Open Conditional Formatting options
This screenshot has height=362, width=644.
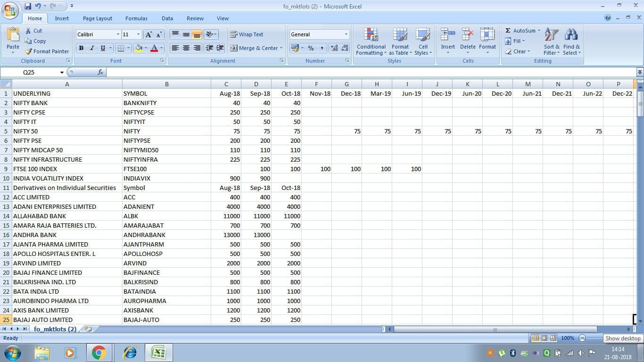point(371,42)
